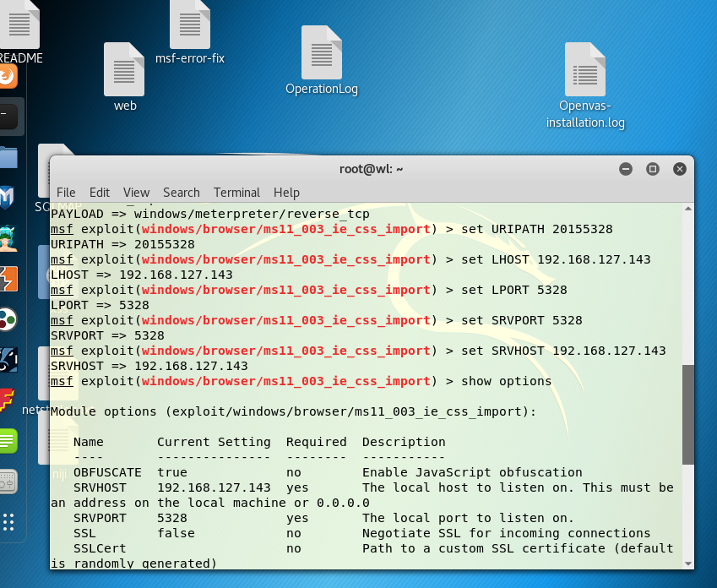This screenshot has height=588, width=717.
Task: Launch Maltego colored-circles dock icon
Action: [x=8, y=319]
